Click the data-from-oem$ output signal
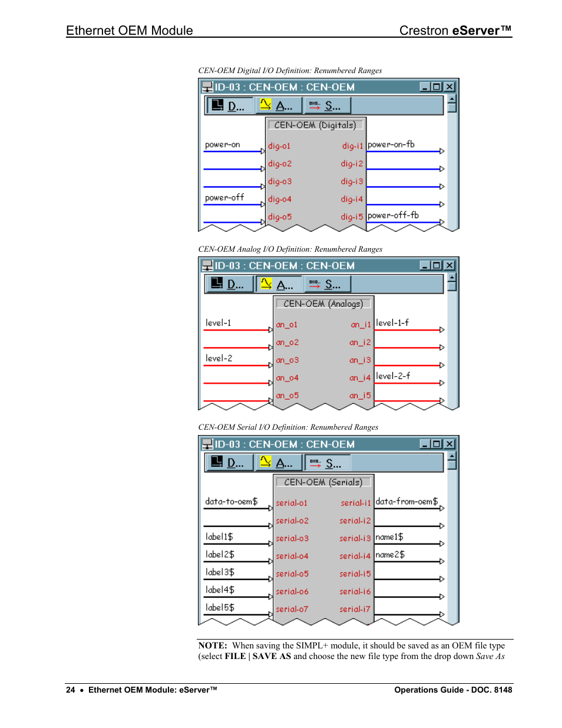562x728 pixels. (407, 502)
